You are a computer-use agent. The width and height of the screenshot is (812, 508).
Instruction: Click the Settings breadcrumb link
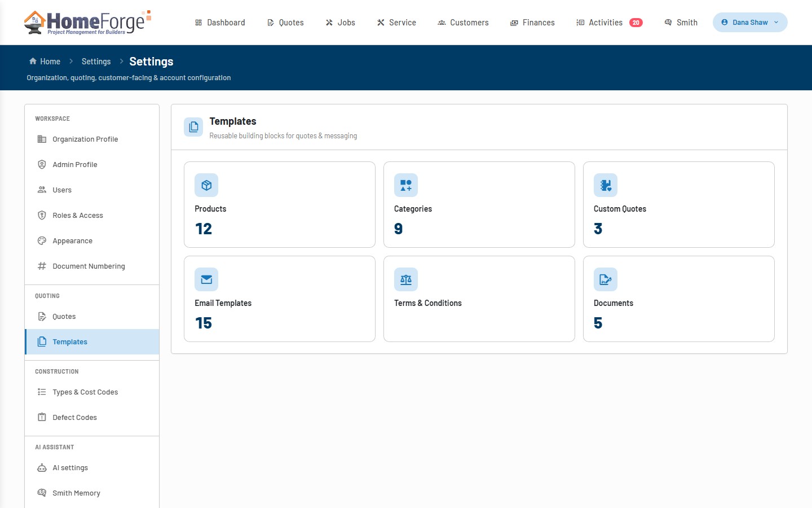(96, 62)
